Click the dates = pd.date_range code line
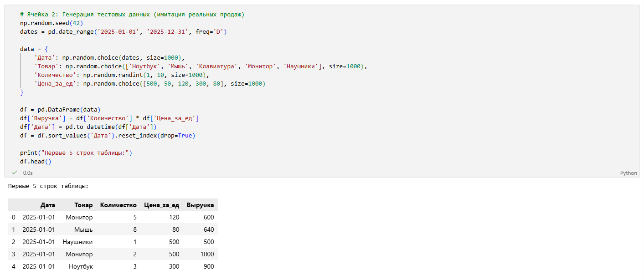 pyautogui.click(x=123, y=32)
